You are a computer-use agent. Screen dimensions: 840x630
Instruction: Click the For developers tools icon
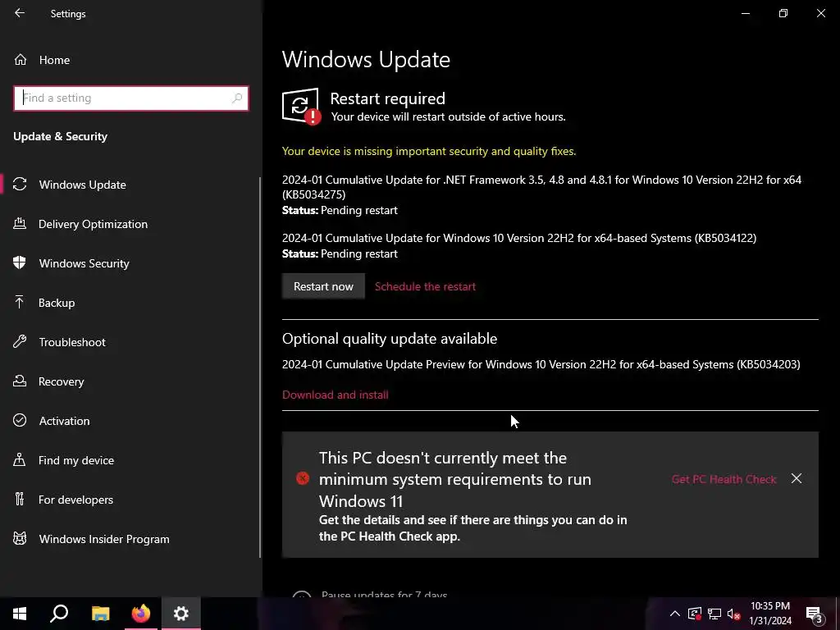(x=20, y=499)
